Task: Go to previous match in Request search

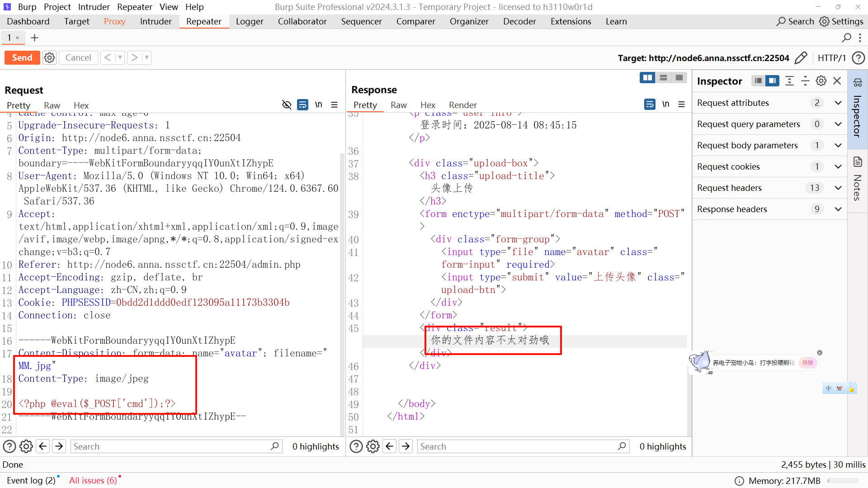Action: coord(43,446)
